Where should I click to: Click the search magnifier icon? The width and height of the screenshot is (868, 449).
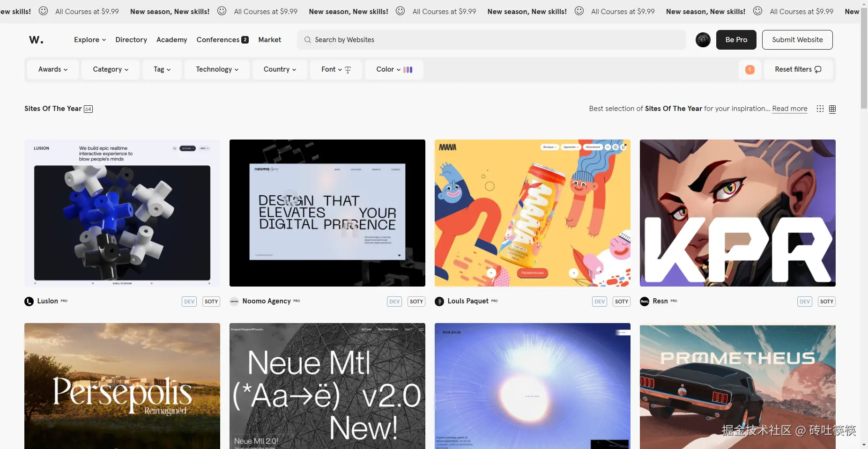pyautogui.click(x=308, y=40)
